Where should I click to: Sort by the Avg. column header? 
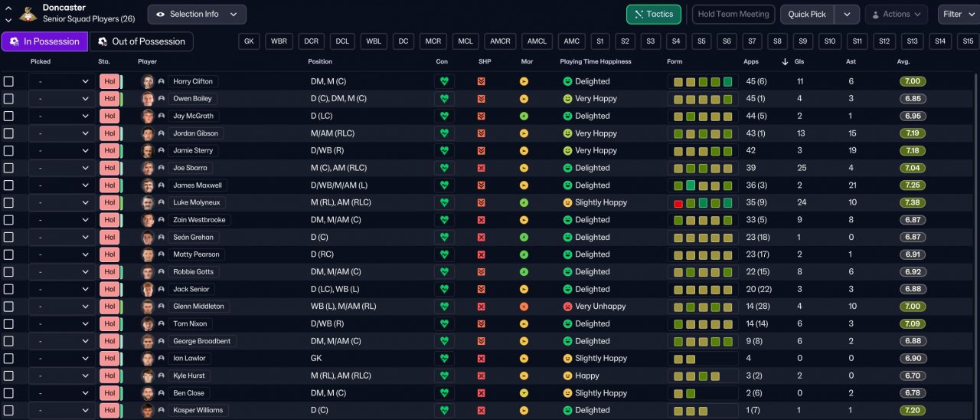pos(903,61)
